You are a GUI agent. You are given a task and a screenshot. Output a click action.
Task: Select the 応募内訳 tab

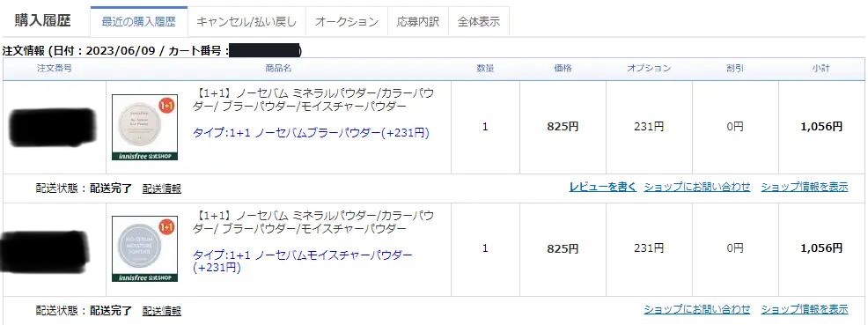(x=418, y=22)
